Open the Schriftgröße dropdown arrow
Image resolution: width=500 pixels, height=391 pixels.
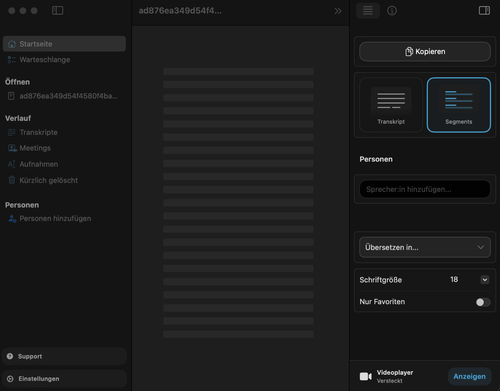tap(485, 280)
